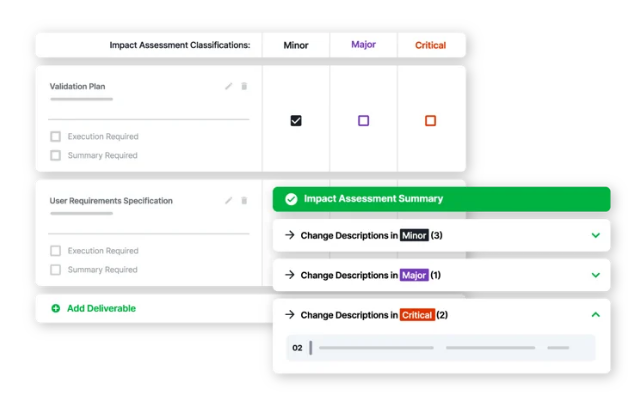Screen dimensions: 628x411
Task: Expand the Minor change descriptions chevron
Action: 595,235
